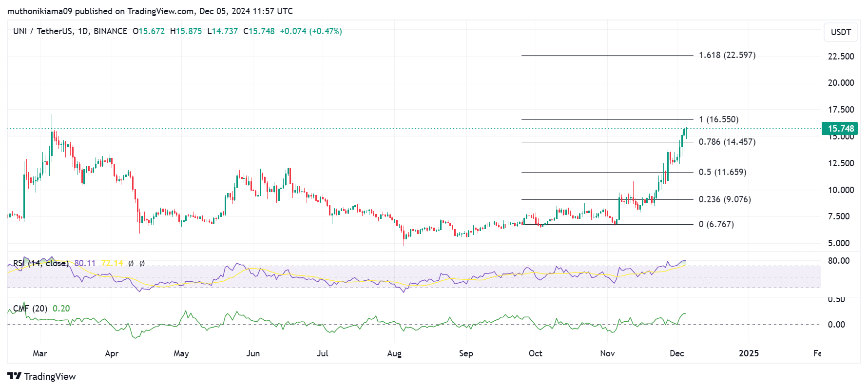This screenshot has height=389, width=868.
Task: Click the USDT currency button
Action: coord(841,32)
